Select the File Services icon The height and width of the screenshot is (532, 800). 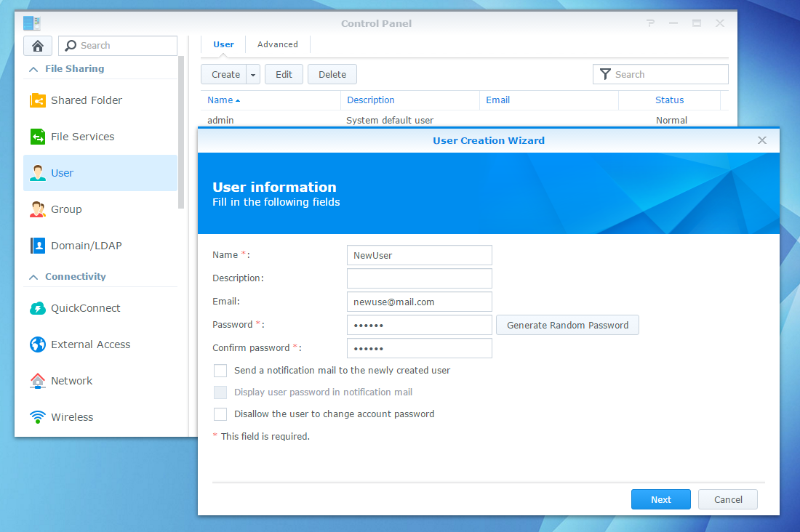click(x=38, y=137)
